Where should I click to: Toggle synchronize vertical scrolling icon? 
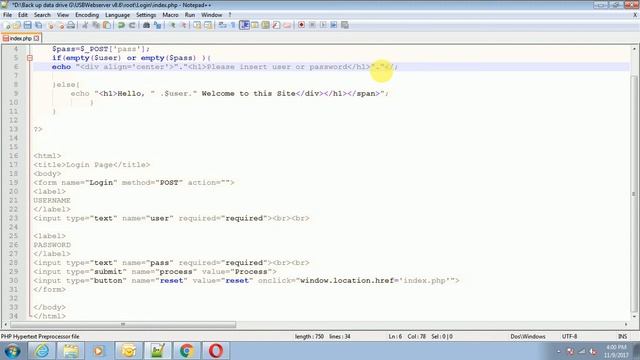(197, 25)
